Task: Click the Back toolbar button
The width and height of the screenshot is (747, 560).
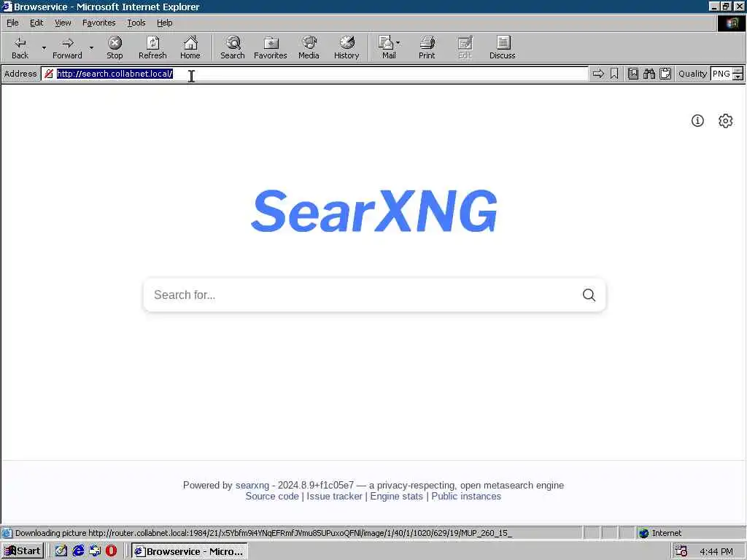Action: 20,47
